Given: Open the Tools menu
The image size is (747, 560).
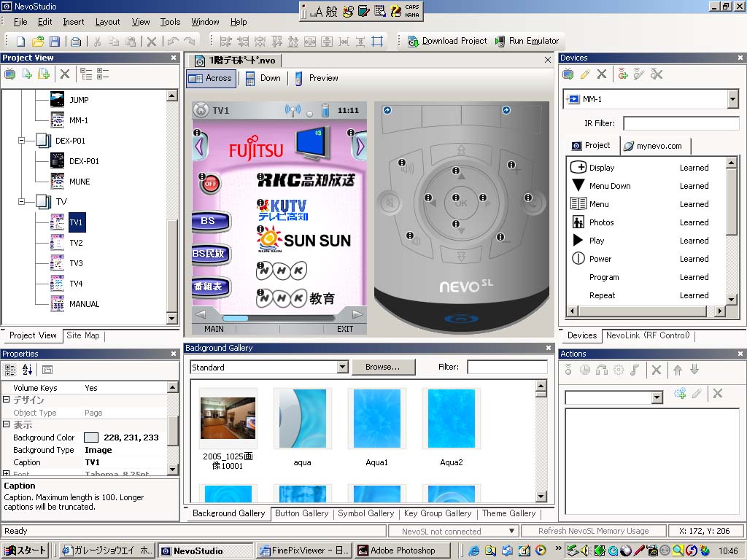Looking at the screenshot, I should coord(170,22).
